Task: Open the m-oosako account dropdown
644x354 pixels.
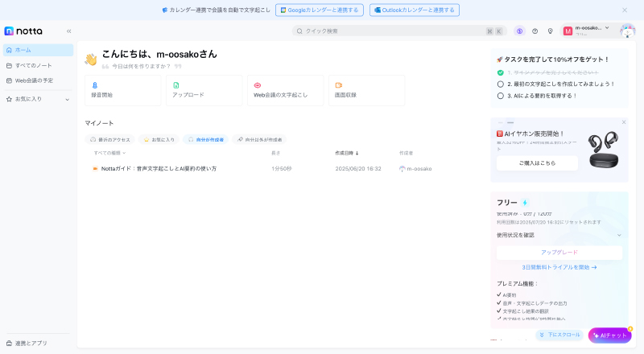Action: coord(587,31)
